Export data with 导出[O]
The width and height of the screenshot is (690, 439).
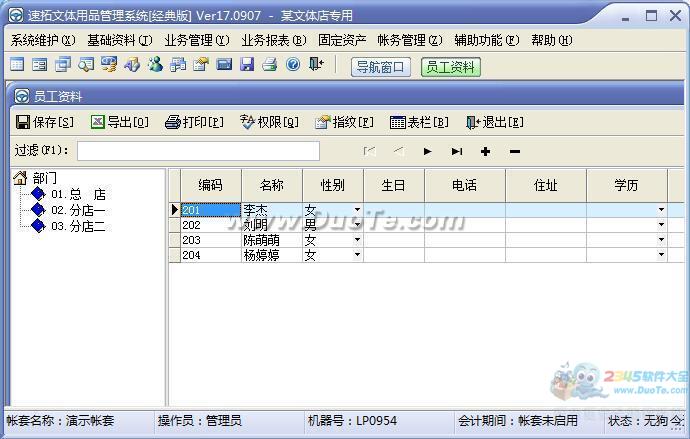[120, 122]
